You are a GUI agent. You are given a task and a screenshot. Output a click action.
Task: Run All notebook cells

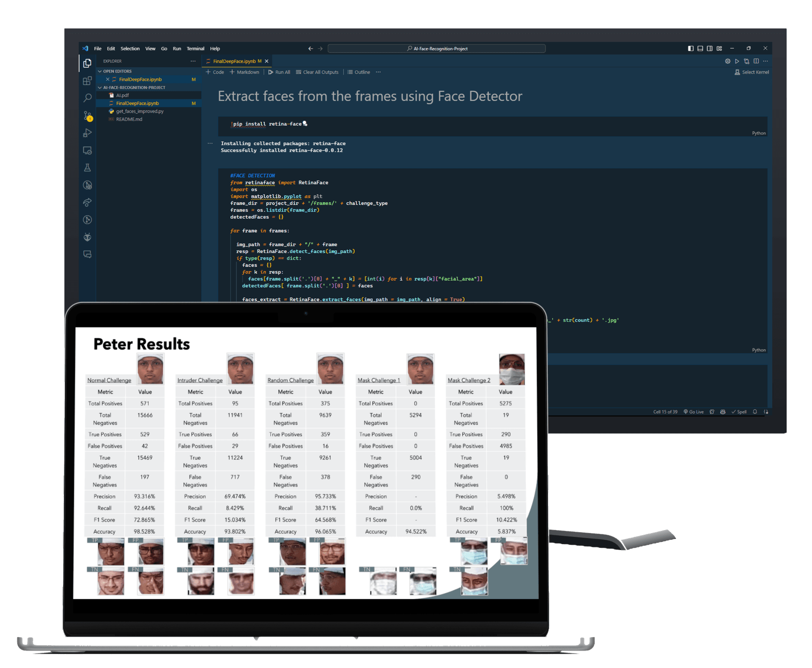[x=279, y=72]
